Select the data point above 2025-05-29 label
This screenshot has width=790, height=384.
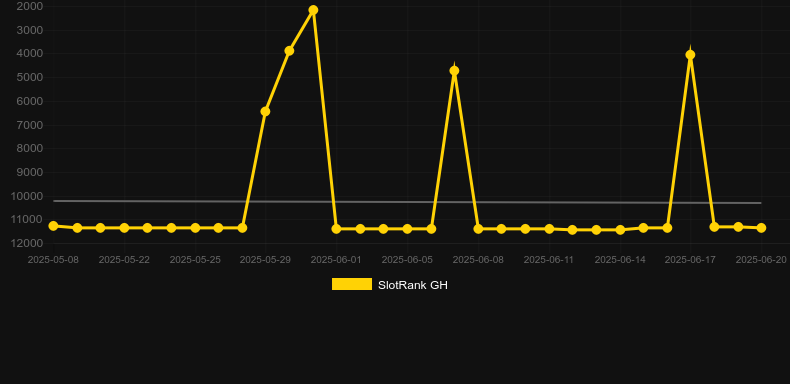pyautogui.click(x=265, y=111)
